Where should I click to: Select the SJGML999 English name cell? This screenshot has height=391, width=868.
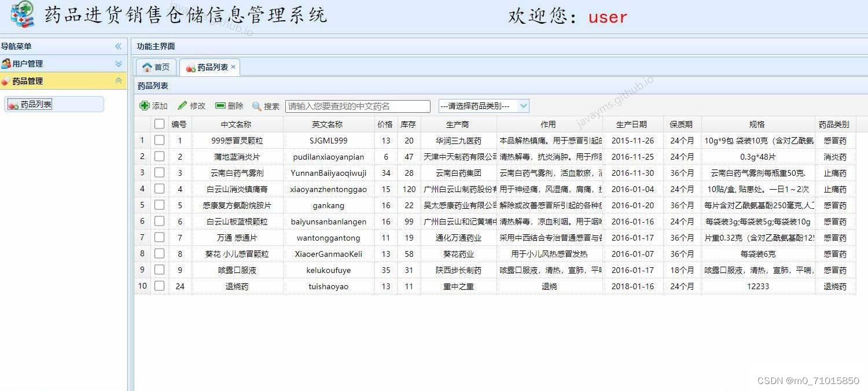point(328,141)
